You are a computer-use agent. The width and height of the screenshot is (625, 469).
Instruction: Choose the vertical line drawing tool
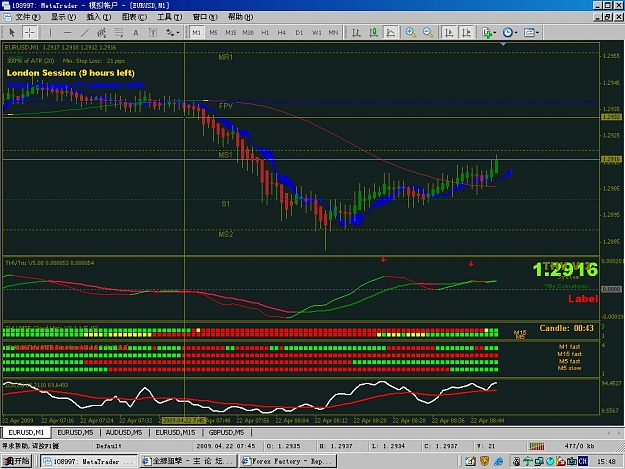pyautogui.click(x=50, y=33)
